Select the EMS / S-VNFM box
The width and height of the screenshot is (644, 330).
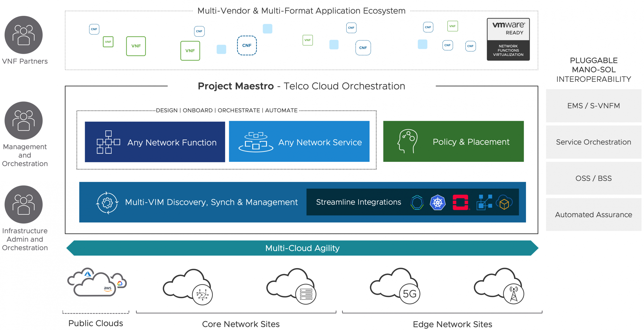(x=593, y=106)
